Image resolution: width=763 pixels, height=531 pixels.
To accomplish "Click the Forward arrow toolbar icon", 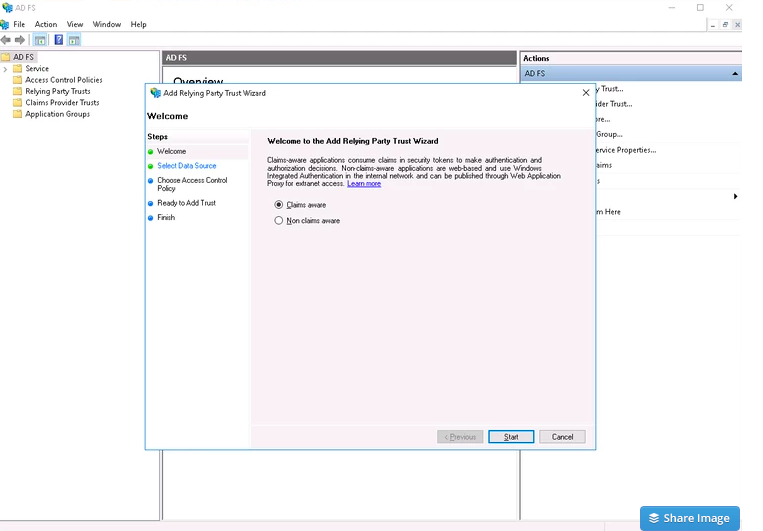I will coord(20,40).
